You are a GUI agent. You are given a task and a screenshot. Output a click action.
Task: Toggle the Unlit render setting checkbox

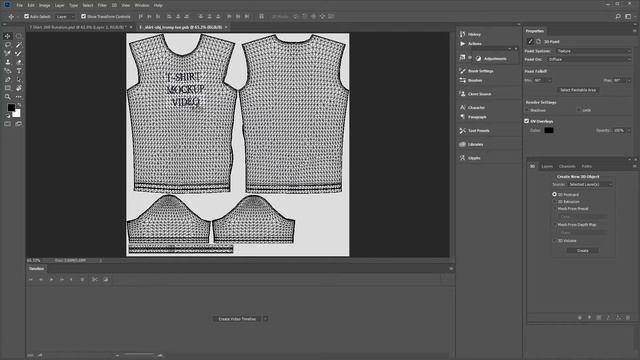[x=579, y=110]
